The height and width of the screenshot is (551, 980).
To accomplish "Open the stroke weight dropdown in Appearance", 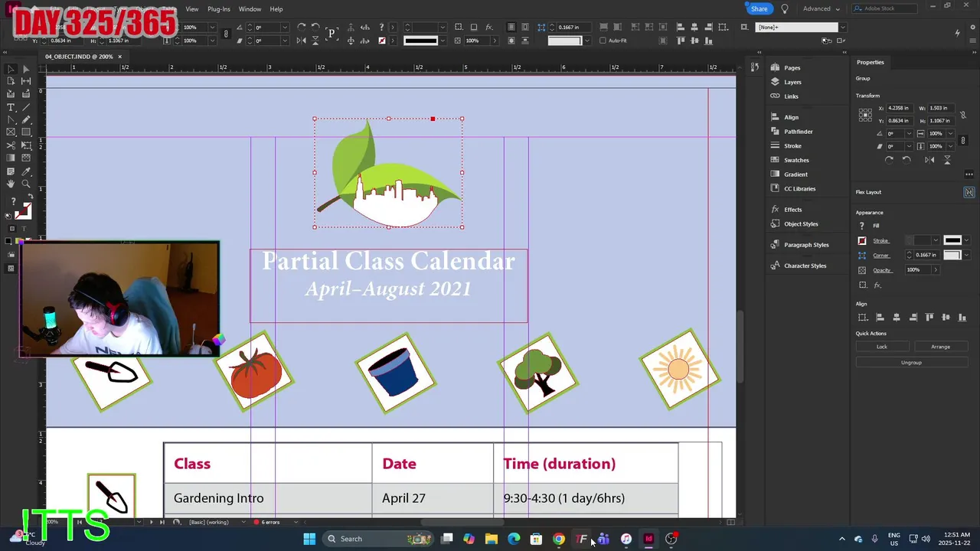I will click(935, 240).
